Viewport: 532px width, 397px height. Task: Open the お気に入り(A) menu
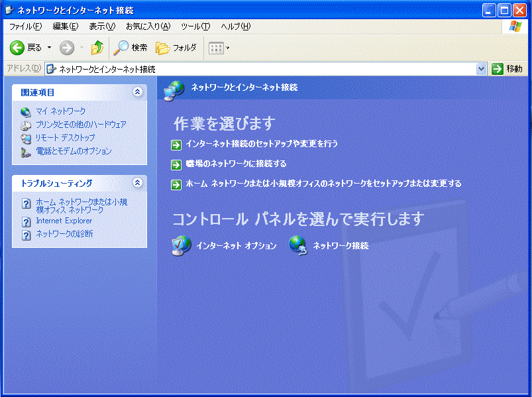148,27
